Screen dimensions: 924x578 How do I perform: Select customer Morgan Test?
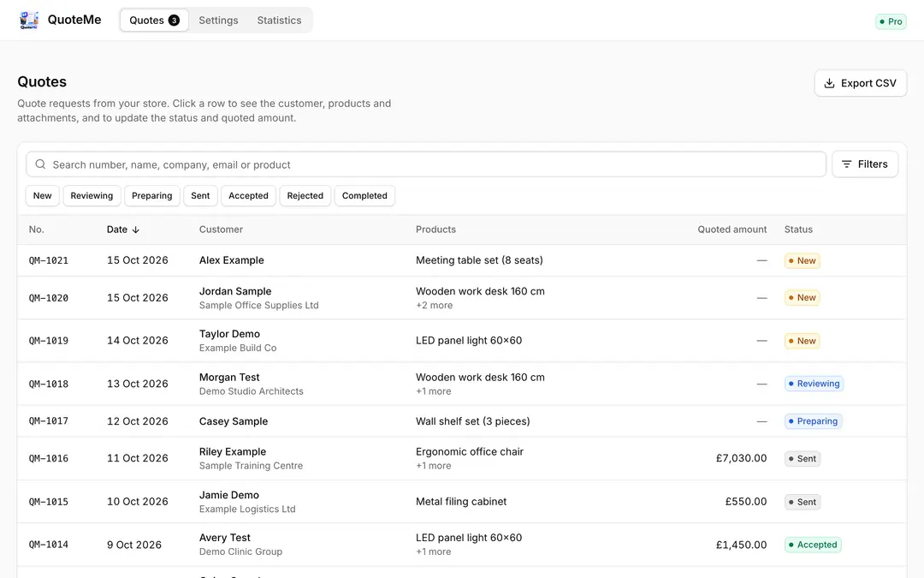(229, 377)
